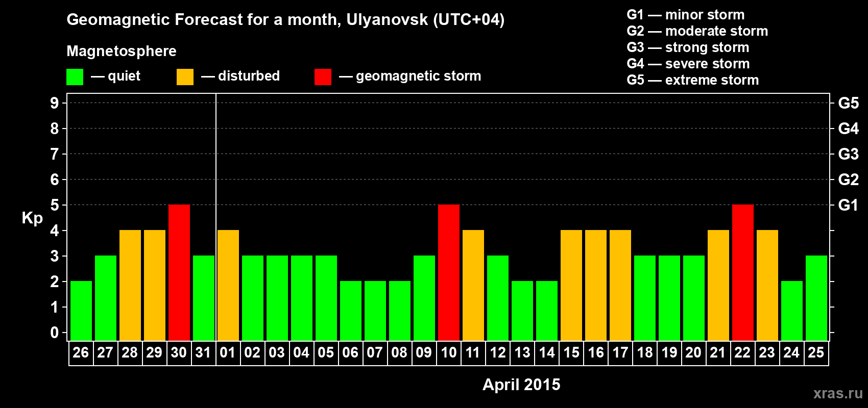The image size is (868, 408).
Task: Click the date label 18
Action: point(644,353)
